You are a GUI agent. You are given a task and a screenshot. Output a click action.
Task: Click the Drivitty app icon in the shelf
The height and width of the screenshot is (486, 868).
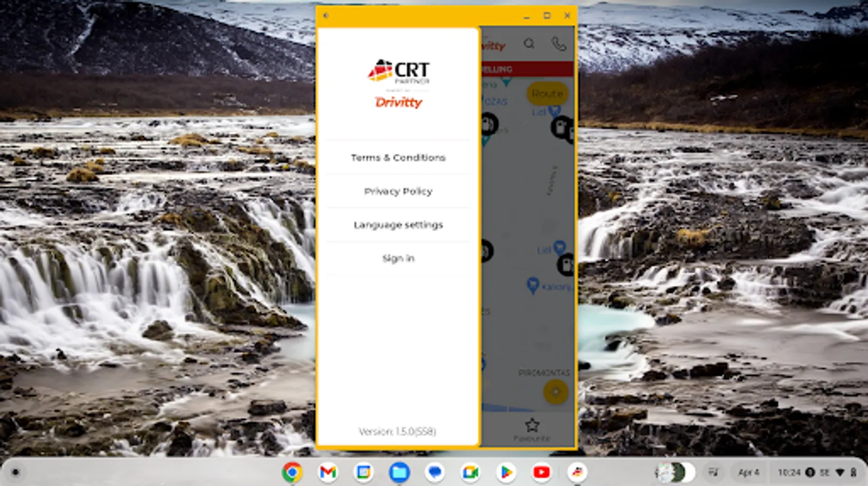click(577, 473)
